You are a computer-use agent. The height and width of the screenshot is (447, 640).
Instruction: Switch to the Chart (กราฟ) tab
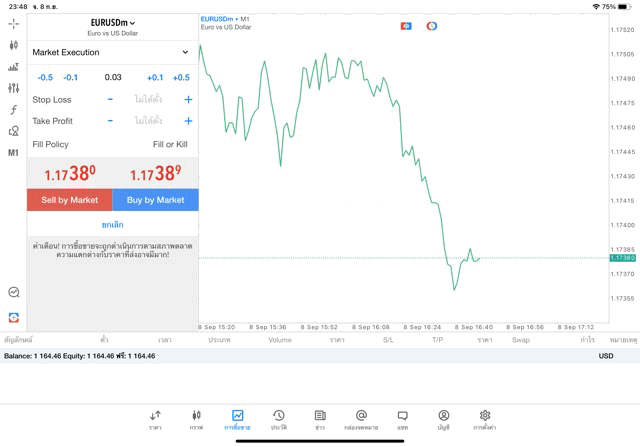tap(196, 419)
